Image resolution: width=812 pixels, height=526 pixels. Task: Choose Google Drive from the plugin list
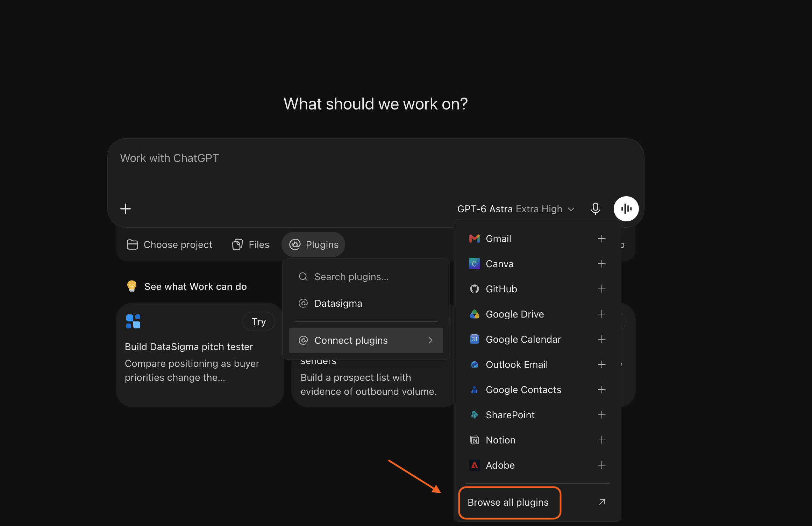click(x=537, y=314)
